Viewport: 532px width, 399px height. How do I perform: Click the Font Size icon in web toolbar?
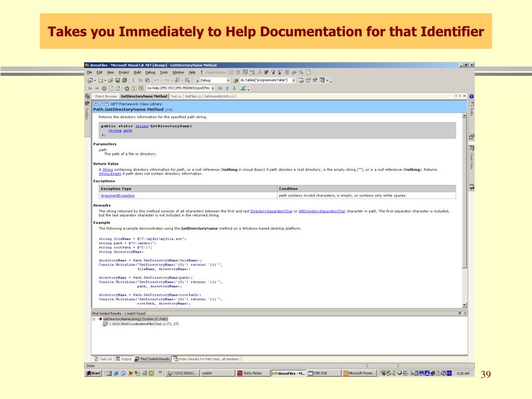pos(243,88)
